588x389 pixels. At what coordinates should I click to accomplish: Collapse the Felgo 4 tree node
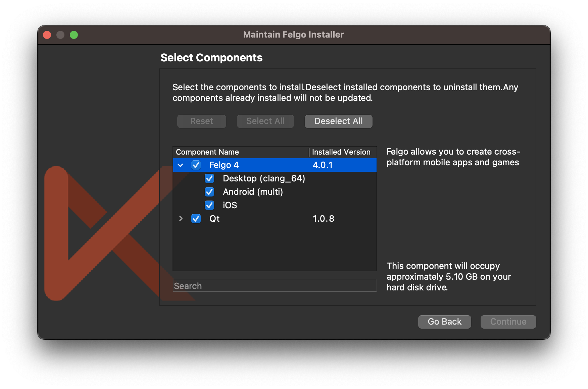[181, 165]
